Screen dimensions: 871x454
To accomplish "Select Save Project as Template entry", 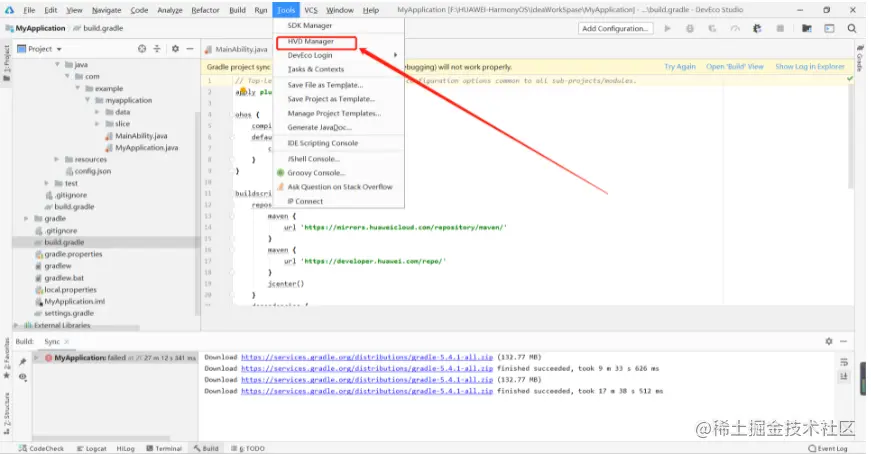I will (x=331, y=99).
